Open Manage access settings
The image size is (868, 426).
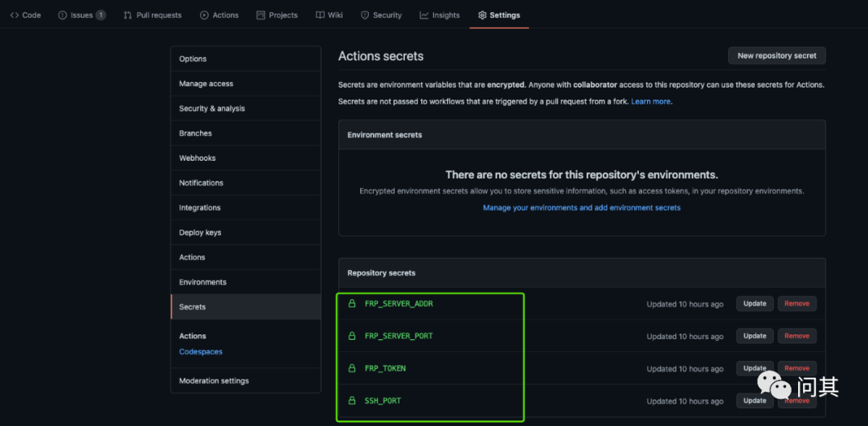coord(246,84)
